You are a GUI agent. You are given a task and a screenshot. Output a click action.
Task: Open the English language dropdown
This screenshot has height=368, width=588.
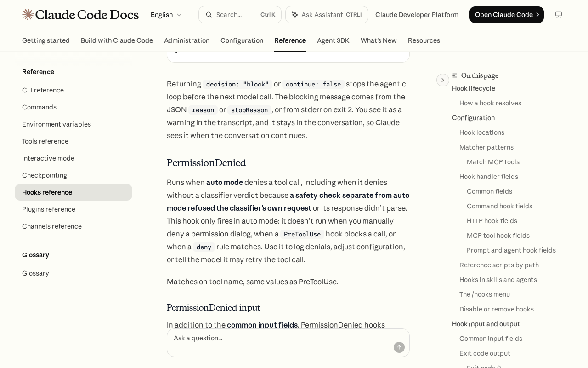pos(166,15)
